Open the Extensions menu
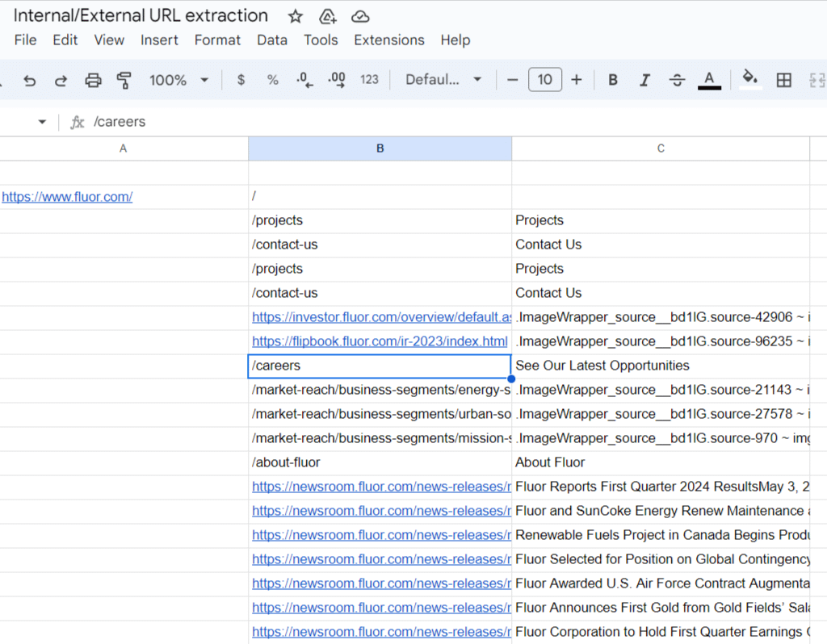 388,40
